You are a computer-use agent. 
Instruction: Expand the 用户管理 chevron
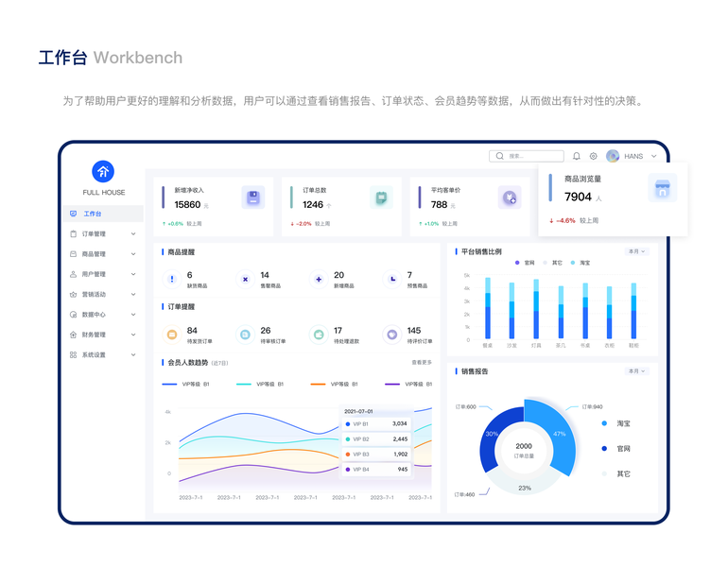pos(133,274)
